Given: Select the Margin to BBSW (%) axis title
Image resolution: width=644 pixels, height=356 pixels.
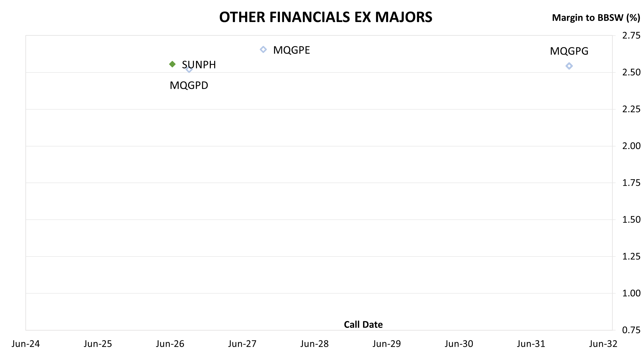Looking at the screenshot, I should [x=596, y=18].
